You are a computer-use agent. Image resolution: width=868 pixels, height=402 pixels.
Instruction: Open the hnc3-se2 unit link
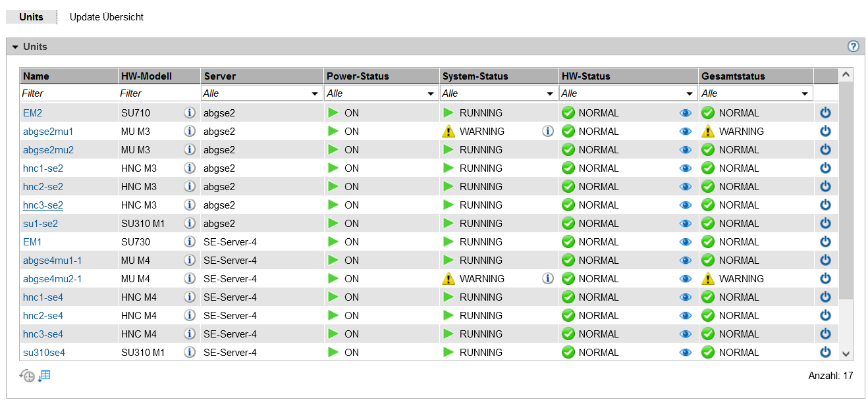tap(43, 205)
